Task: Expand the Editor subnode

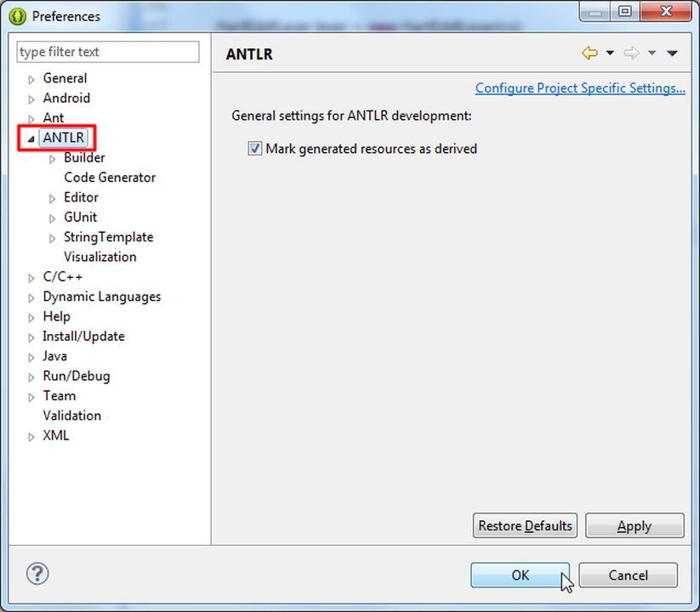Action: tap(52, 199)
